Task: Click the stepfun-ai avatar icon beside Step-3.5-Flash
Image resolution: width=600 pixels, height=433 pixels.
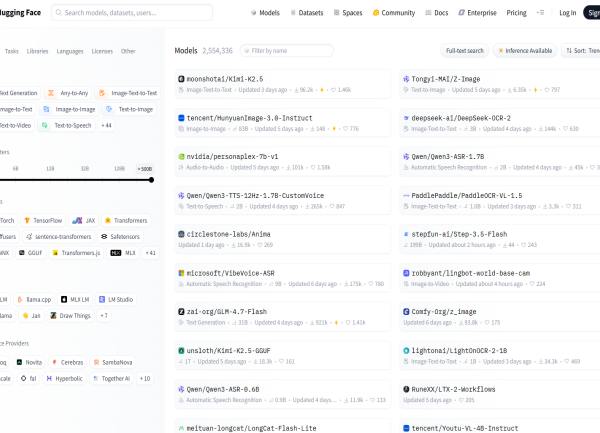Action: click(x=406, y=234)
